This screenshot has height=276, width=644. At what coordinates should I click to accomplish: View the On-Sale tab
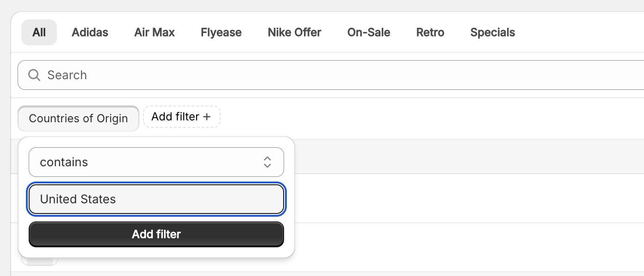[369, 32]
